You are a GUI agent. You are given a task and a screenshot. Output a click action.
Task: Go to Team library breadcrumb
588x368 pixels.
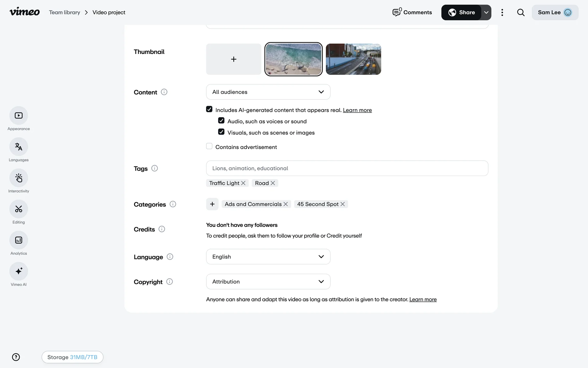(65, 13)
